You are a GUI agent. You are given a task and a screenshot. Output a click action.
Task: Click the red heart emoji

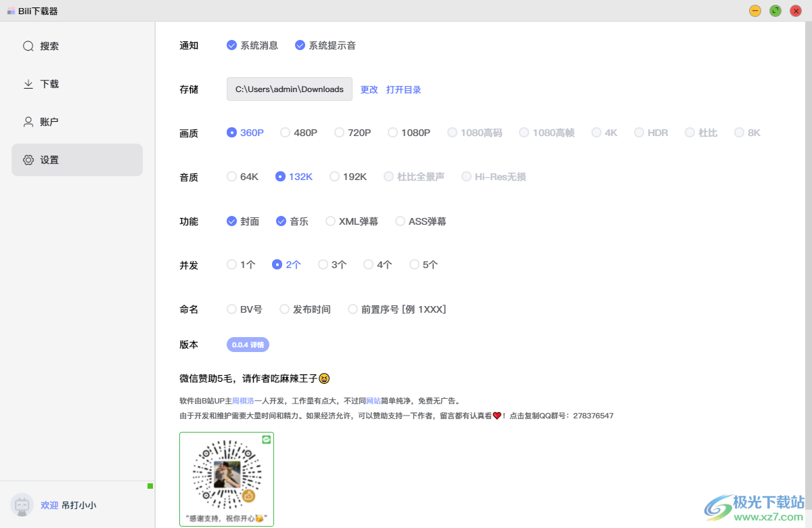497,416
